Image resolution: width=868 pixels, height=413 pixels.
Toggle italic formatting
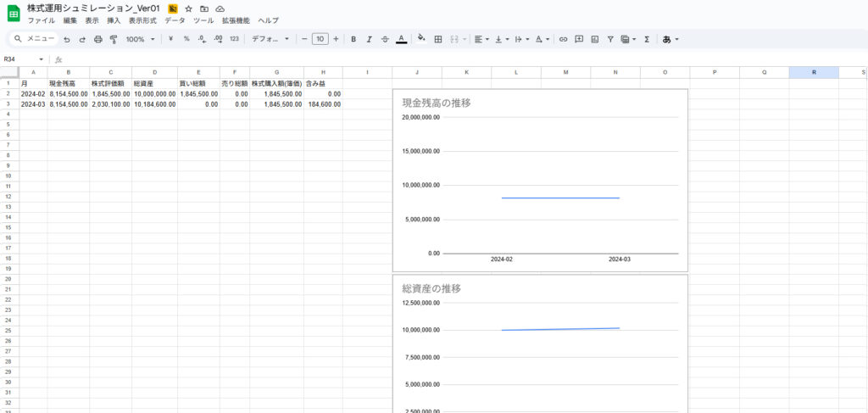pyautogui.click(x=370, y=39)
